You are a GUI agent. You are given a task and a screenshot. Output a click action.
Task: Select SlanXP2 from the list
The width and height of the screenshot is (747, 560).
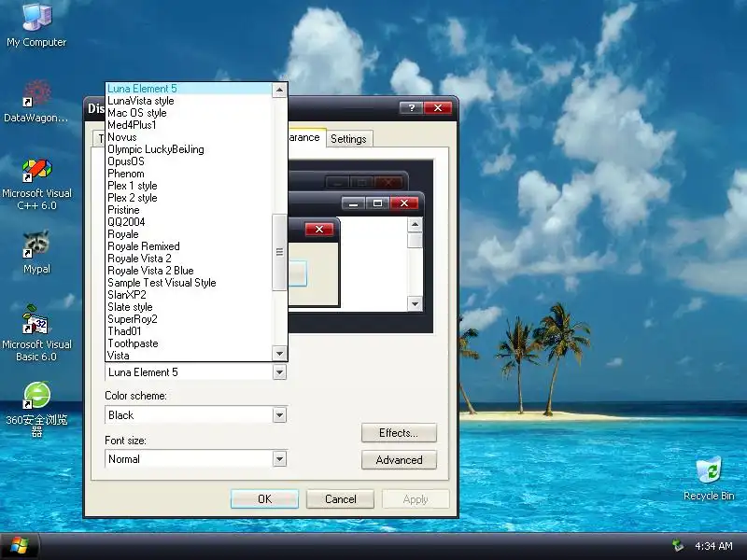189,295
